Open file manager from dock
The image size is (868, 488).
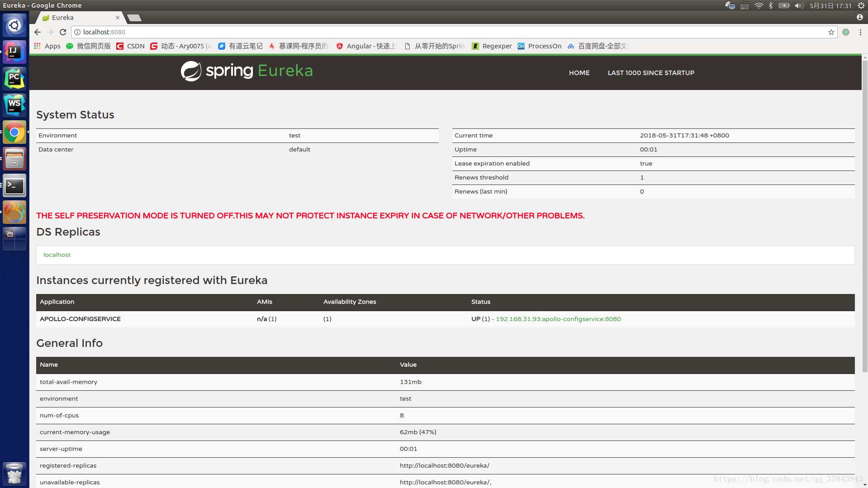14,159
